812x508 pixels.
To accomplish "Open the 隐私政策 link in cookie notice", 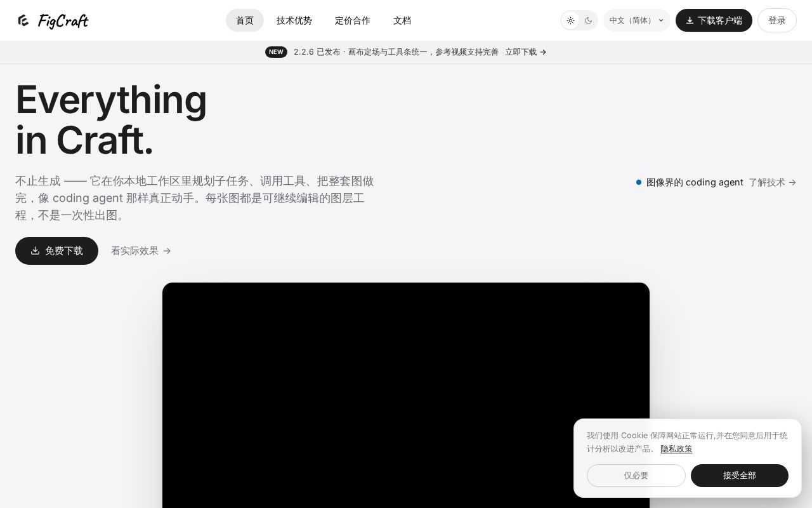I will click(x=676, y=449).
